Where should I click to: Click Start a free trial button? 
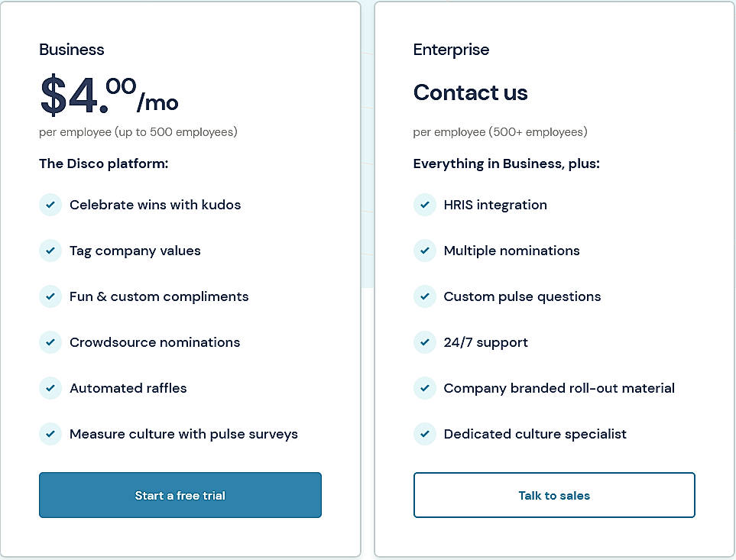[180, 495]
